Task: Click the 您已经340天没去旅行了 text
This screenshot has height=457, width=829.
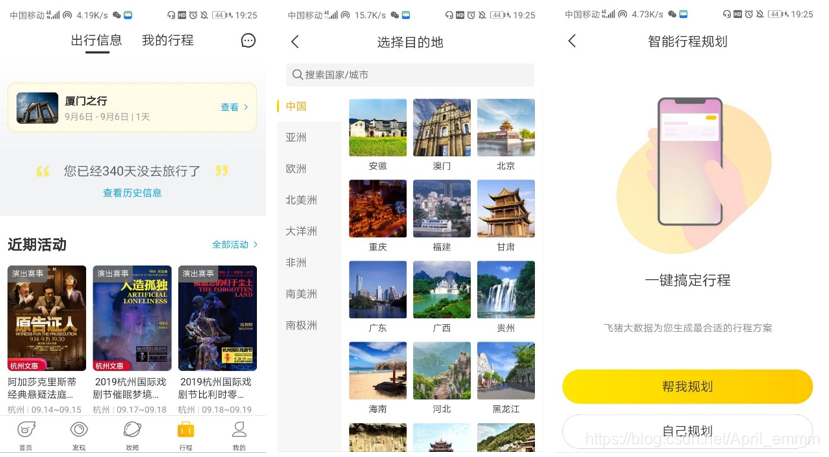Action: tap(132, 171)
